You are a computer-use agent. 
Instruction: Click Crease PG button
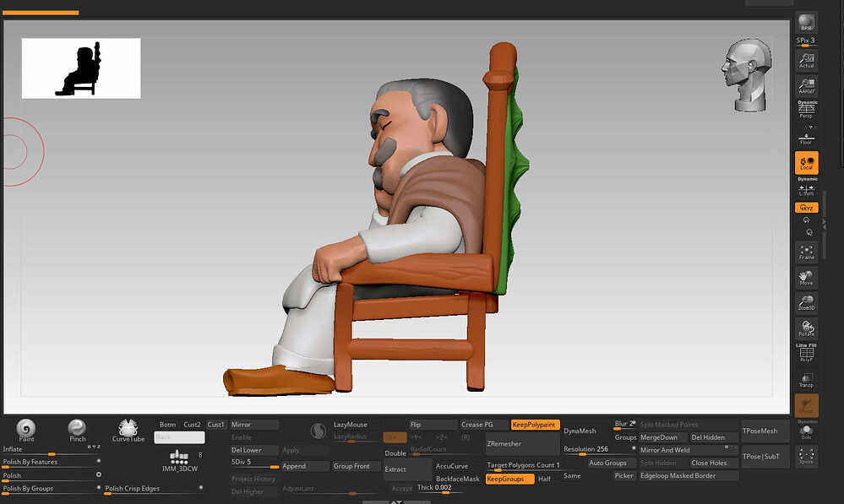click(x=484, y=425)
